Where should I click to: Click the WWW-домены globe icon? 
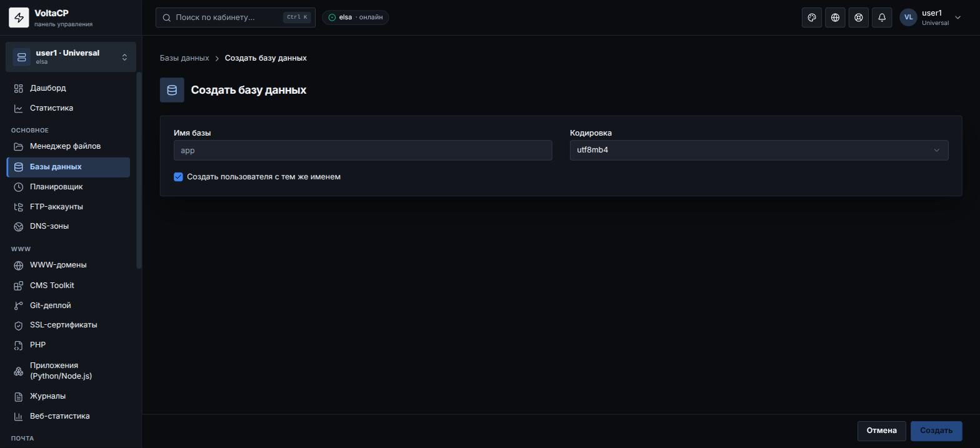(x=19, y=265)
